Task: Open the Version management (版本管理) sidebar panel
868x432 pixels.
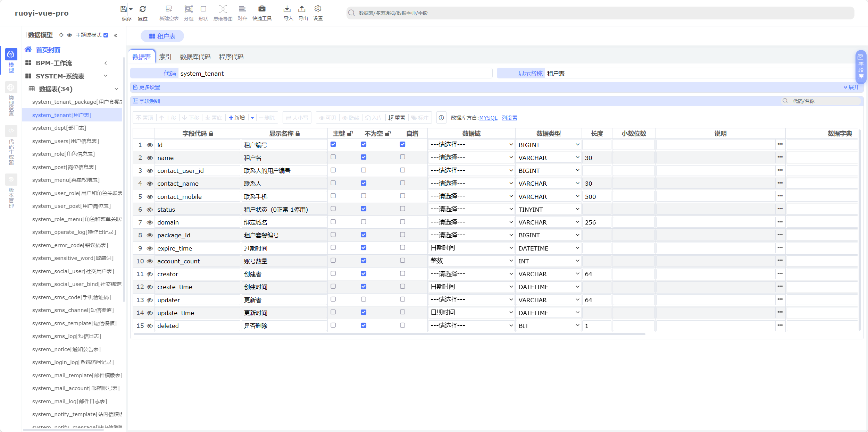Action: (x=11, y=192)
